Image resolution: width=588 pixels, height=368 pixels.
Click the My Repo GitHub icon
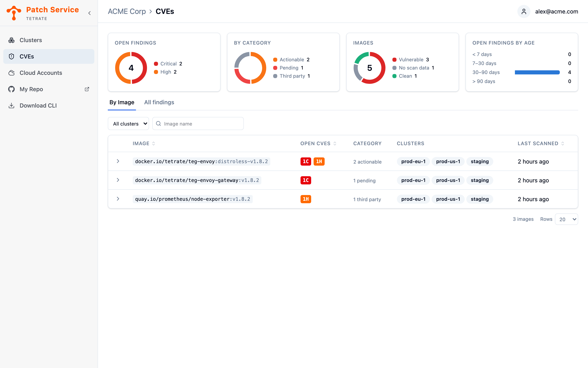(x=11, y=89)
